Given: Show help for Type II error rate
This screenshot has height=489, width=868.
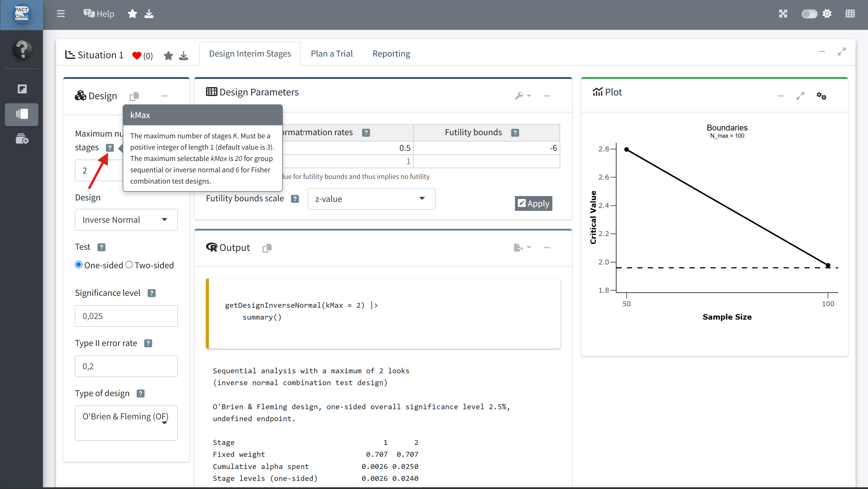Looking at the screenshot, I should pos(148,343).
